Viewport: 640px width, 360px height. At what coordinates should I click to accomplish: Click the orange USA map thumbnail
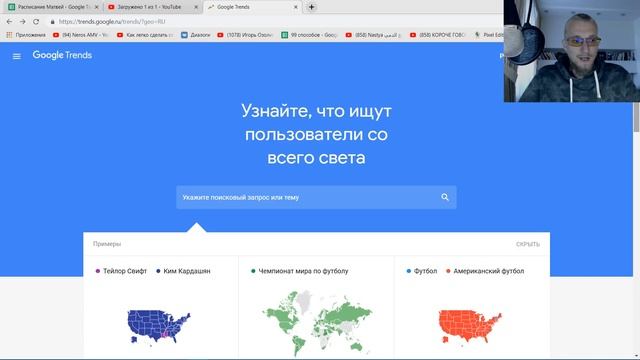click(x=470, y=327)
